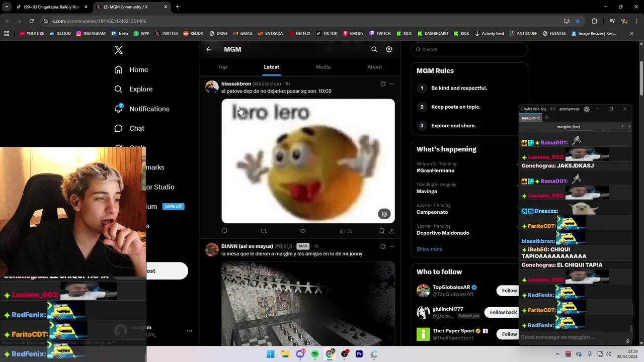Open Premiere Pro from the taskbar
Screen dimensions: 644x362
tap(359, 354)
